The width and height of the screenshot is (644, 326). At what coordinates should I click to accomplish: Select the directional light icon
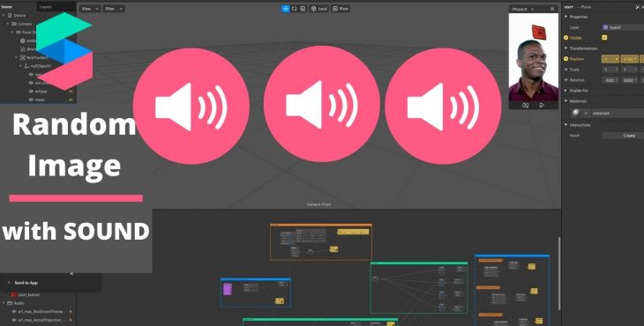pos(23,49)
